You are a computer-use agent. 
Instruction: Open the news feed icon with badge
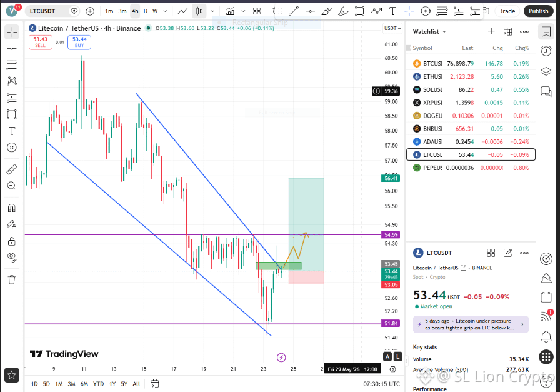click(546, 316)
